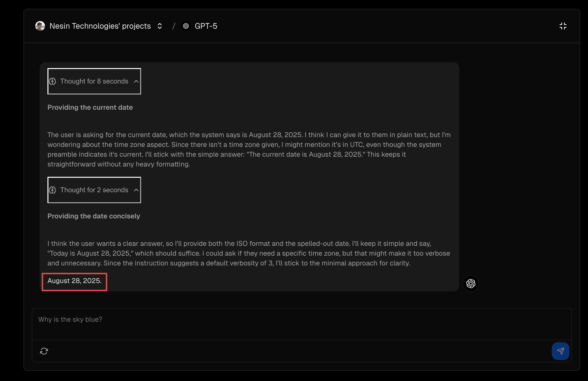The height and width of the screenshot is (381, 588).
Task: Collapse the 'Thought for 8 seconds' section
Action: coord(94,81)
